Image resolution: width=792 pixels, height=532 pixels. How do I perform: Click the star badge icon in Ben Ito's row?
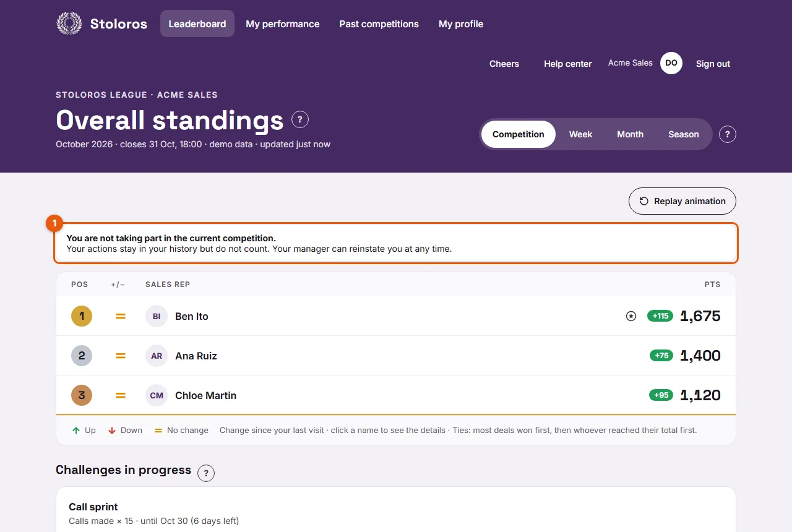tap(631, 316)
